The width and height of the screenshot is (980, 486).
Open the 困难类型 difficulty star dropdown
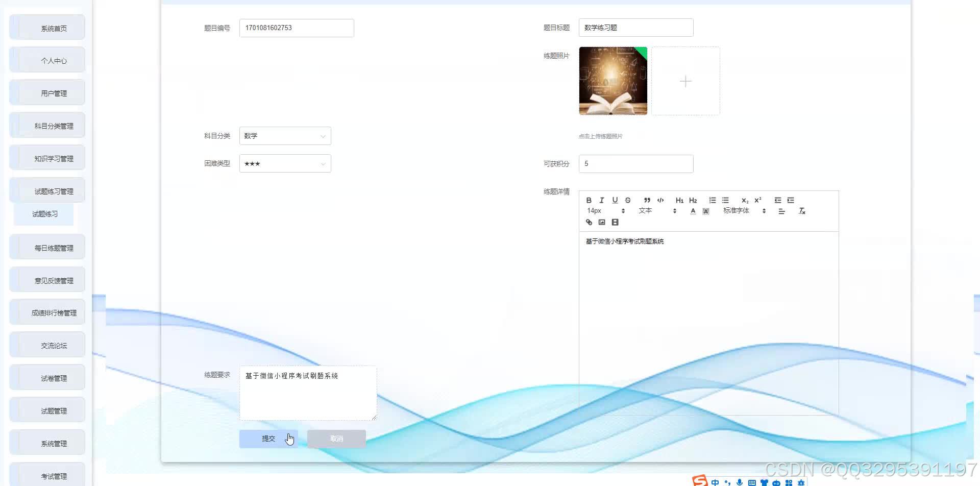tap(285, 163)
